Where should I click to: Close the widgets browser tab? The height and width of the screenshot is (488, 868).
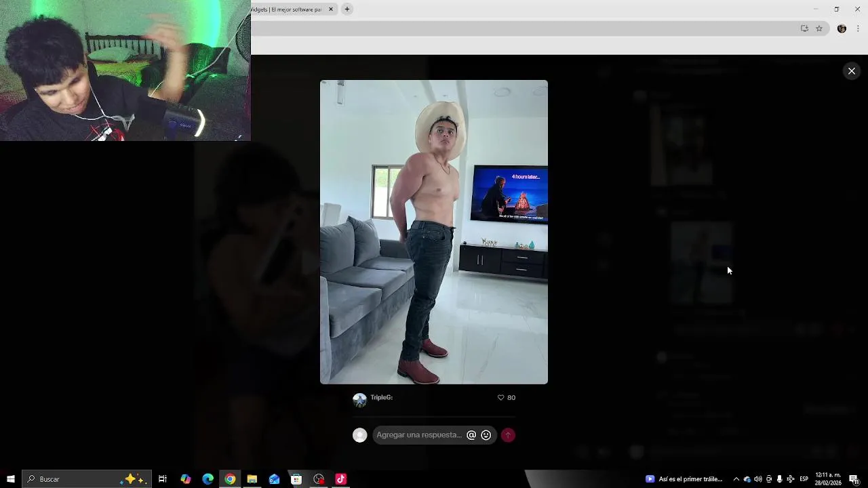[331, 9]
